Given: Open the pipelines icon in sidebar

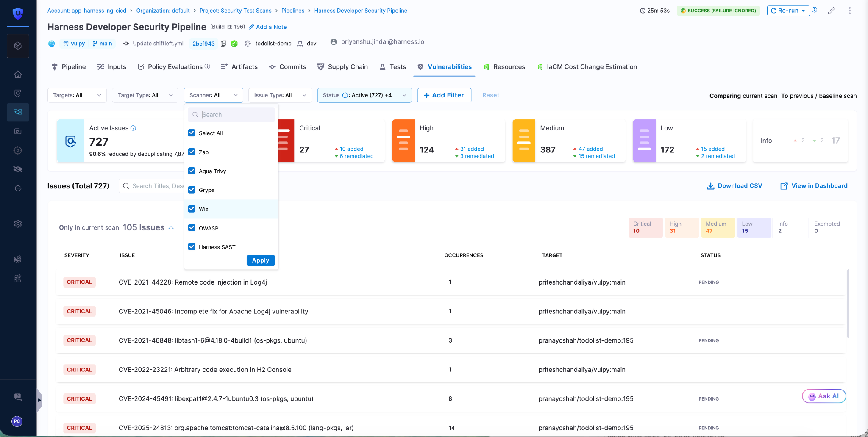Looking at the screenshot, I should (18, 112).
